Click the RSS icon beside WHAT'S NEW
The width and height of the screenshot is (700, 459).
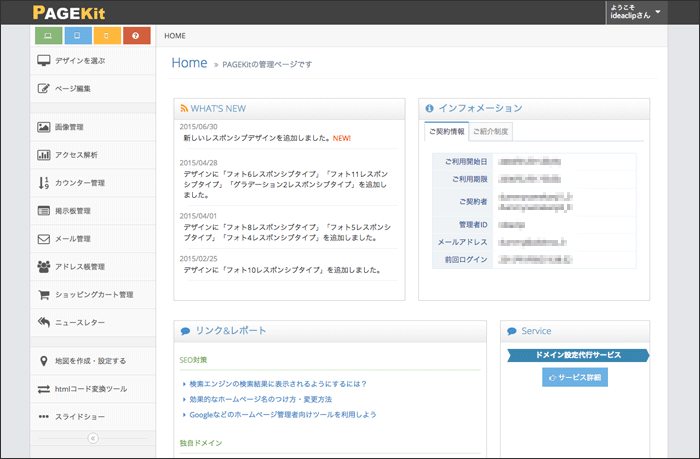184,108
